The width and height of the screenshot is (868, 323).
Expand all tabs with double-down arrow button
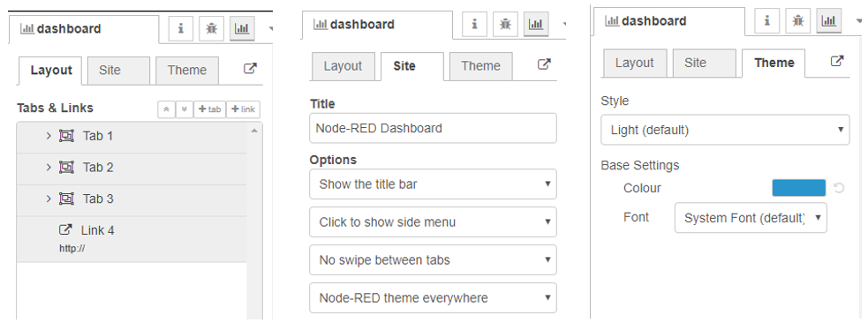click(185, 109)
